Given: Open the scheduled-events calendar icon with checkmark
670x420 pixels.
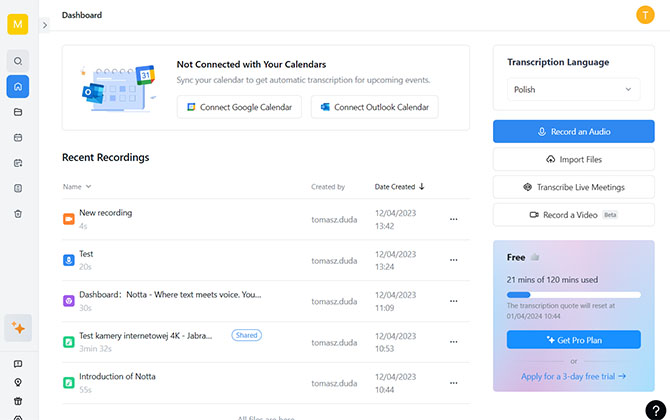Looking at the screenshot, I should [x=18, y=163].
